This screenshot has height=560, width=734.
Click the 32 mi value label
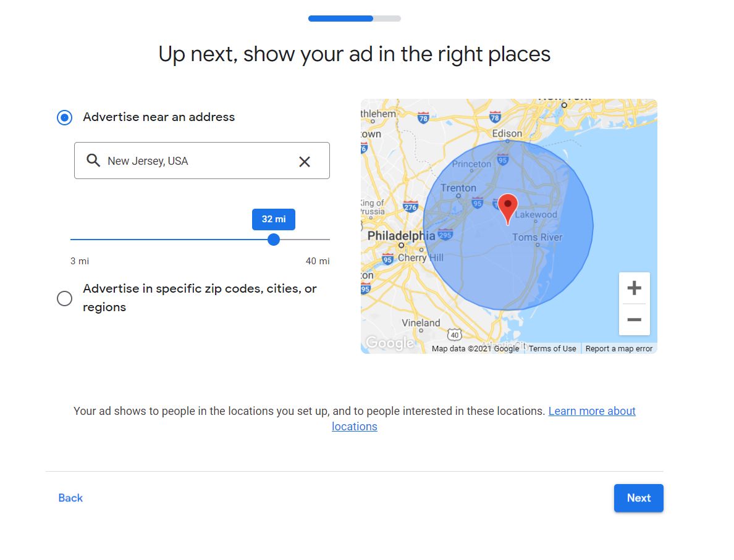coord(273,219)
